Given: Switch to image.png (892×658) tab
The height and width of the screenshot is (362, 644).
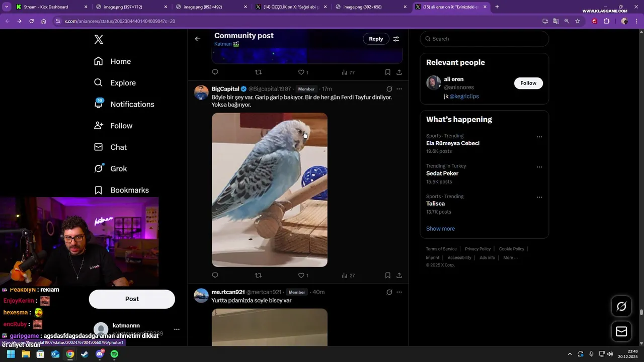Looking at the screenshot, I should (371, 7).
